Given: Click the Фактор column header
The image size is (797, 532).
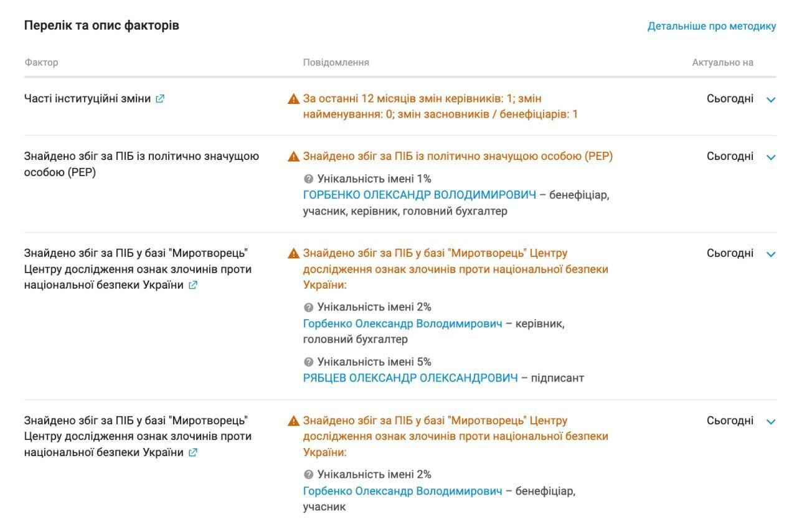Looking at the screenshot, I should (41, 62).
